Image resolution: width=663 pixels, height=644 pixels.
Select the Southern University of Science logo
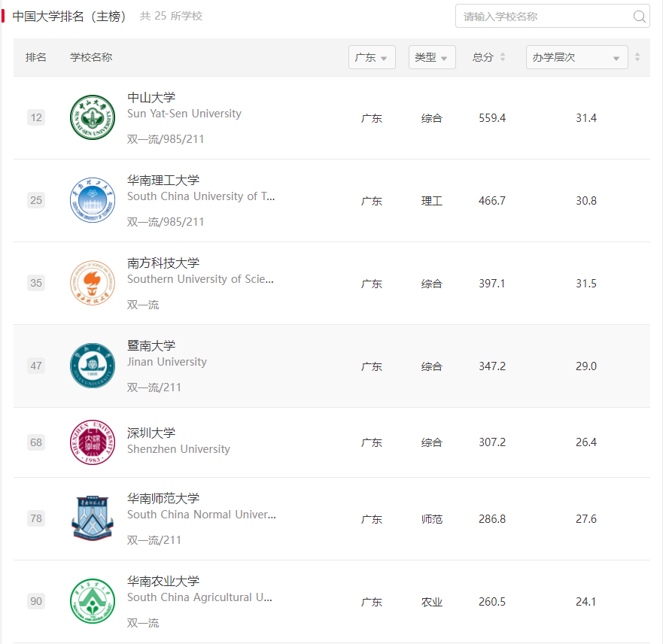[93, 283]
